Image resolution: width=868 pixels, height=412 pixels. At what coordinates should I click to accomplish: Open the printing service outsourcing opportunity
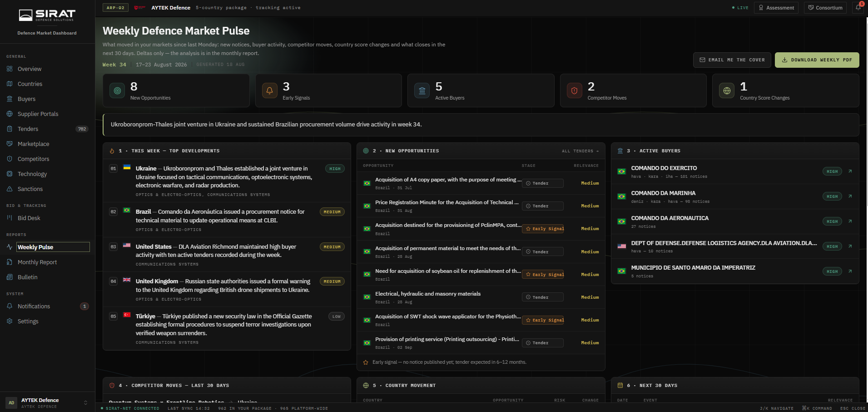(481, 343)
